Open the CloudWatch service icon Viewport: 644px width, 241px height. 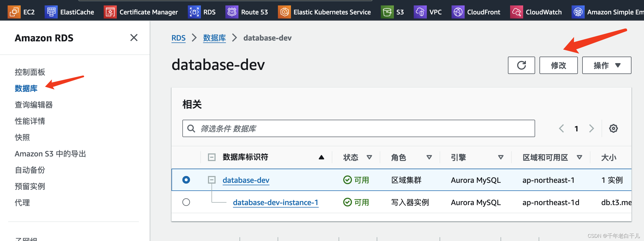click(517, 12)
